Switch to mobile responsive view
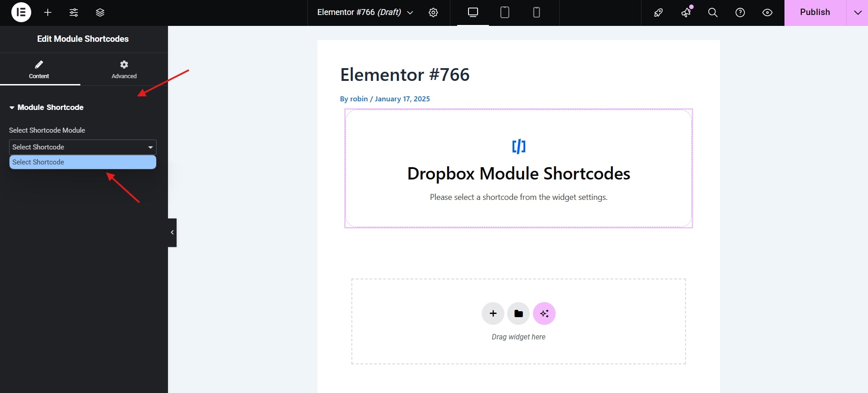The height and width of the screenshot is (393, 868). (x=537, y=13)
